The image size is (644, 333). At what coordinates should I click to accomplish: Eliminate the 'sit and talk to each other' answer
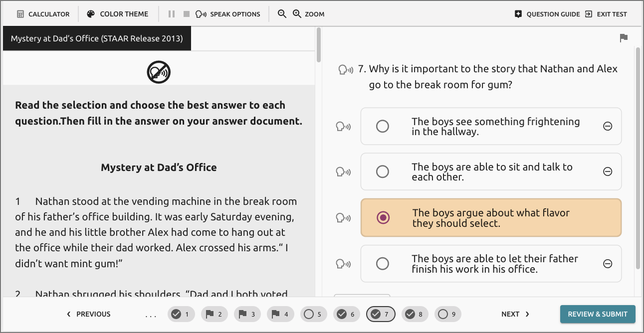coord(608,172)
